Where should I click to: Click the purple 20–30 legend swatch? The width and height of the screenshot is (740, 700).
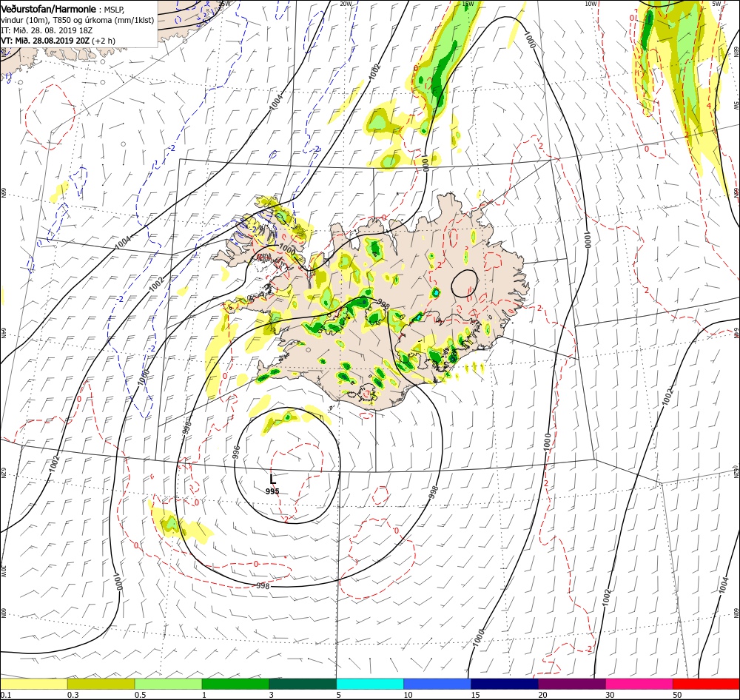571,684
